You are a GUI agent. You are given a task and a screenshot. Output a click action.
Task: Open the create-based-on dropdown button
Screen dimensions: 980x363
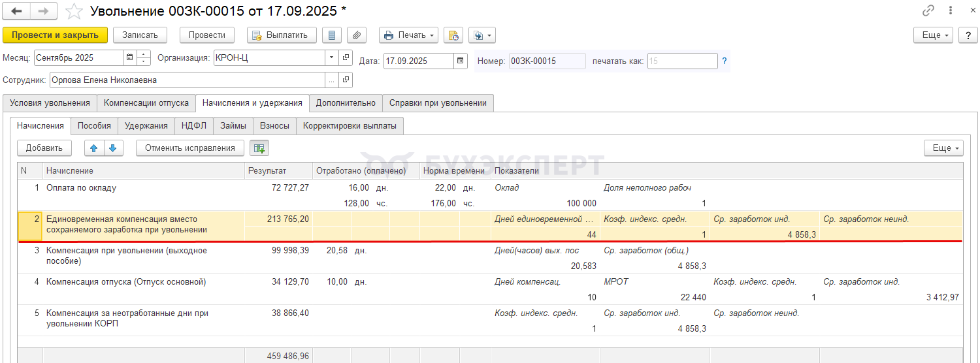click(x=482, y=35)
